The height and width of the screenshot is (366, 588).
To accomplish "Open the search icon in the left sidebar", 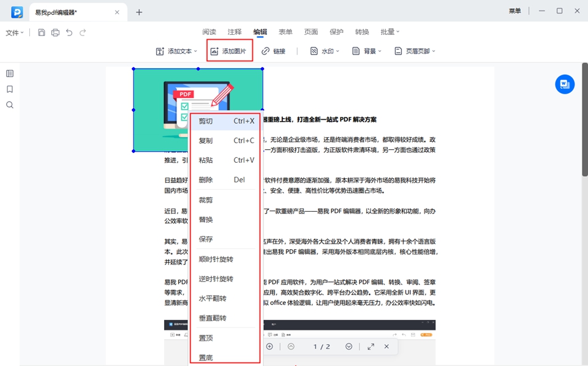I will [10, 105].
